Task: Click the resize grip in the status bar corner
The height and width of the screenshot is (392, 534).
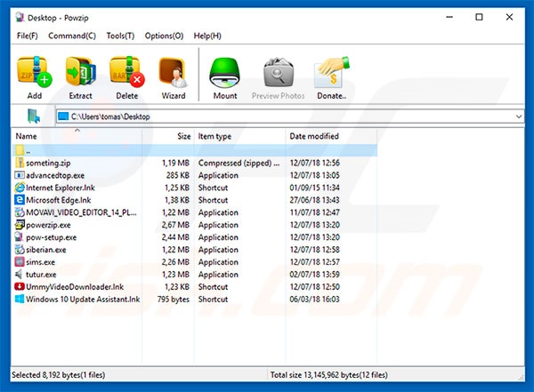Action: 521,377
